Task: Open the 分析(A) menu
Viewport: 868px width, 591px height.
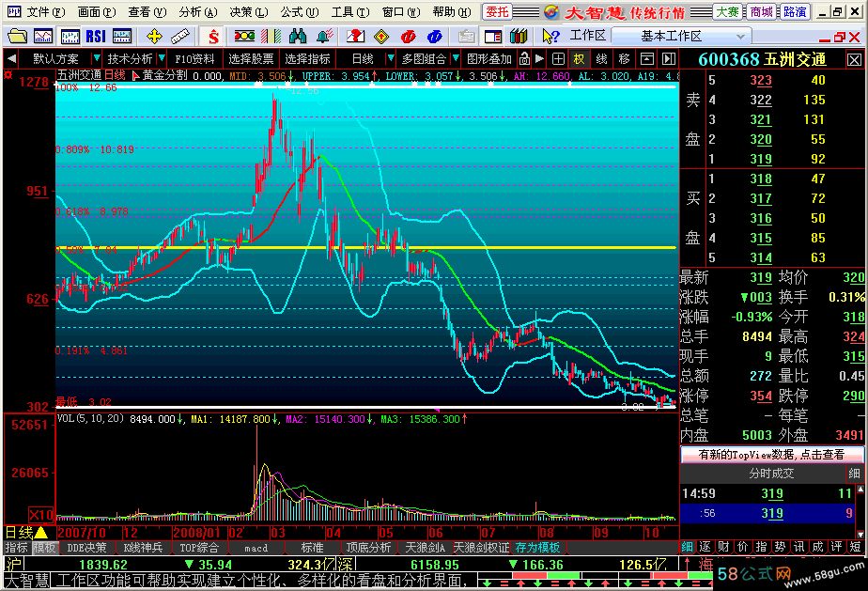Action: pyautogui.click(x=197, y=11)
